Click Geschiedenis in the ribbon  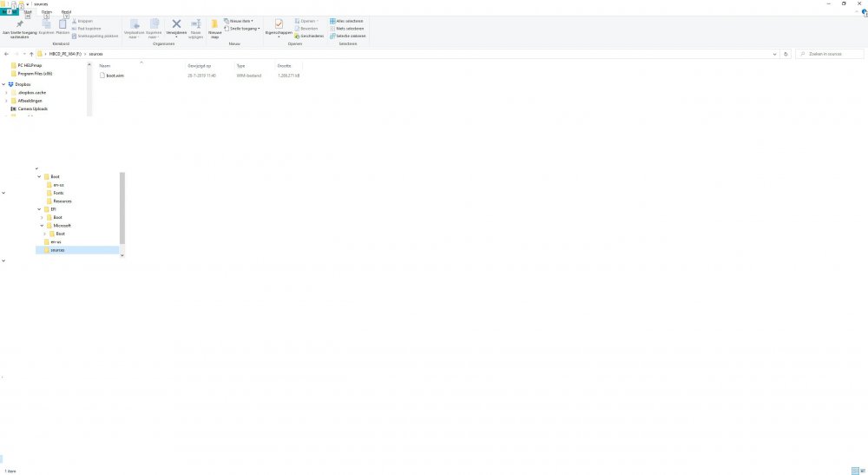pyautogui.click(x=309, y=36)
